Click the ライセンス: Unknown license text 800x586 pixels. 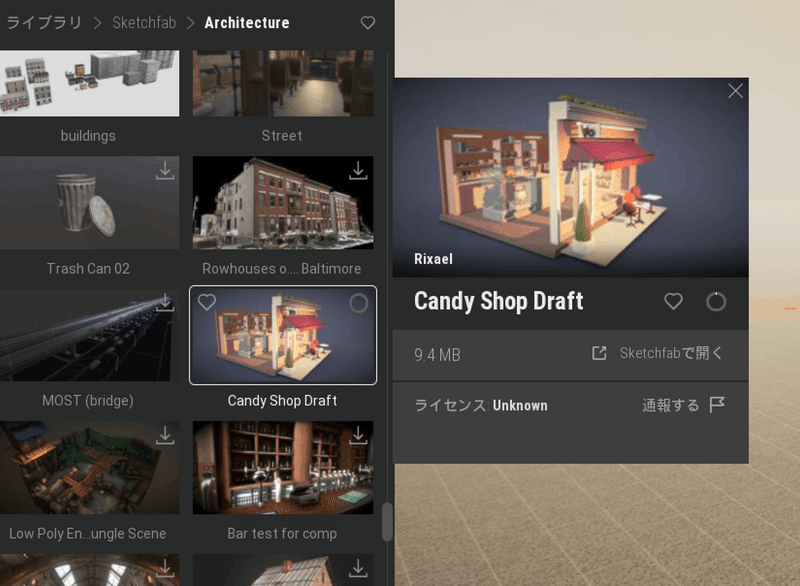tap(481, 405)
